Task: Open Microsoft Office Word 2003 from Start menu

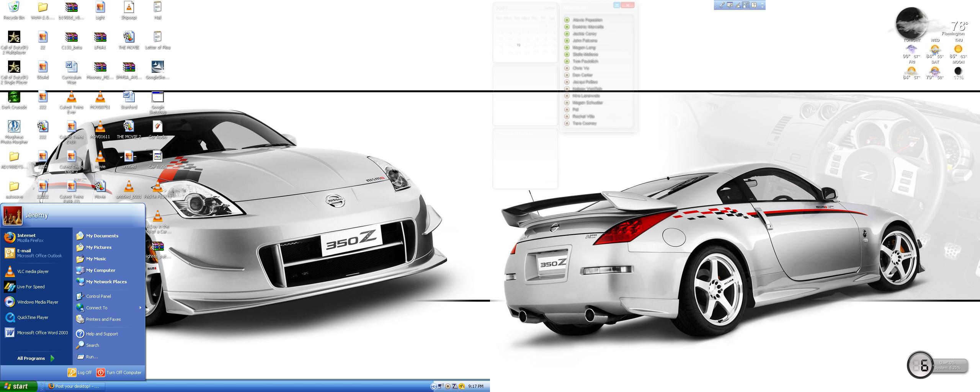Action: pyautogui.click(x=36, y=333)
